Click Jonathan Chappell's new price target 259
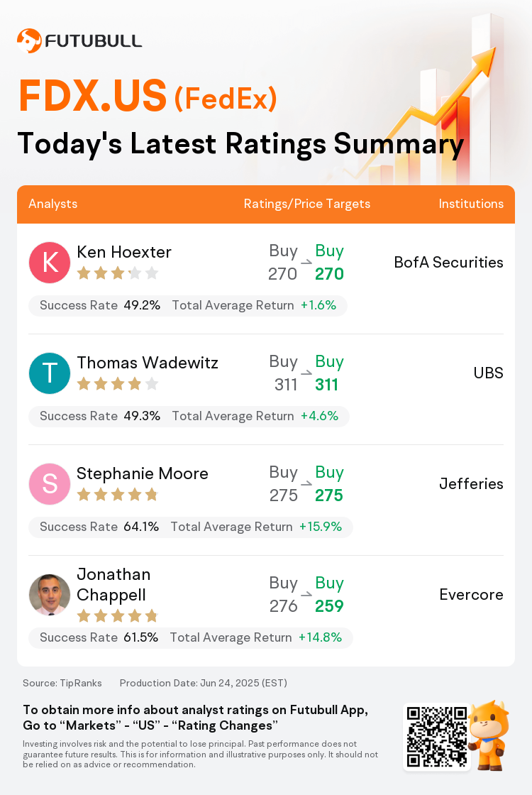532x795 pixels. (x=329, y=606)
